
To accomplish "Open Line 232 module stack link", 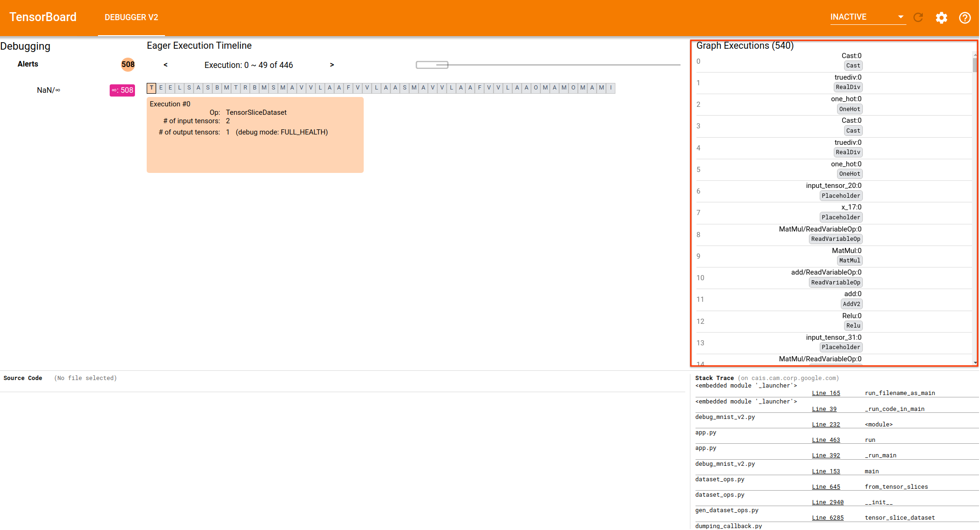I will (x=826, y=425).
